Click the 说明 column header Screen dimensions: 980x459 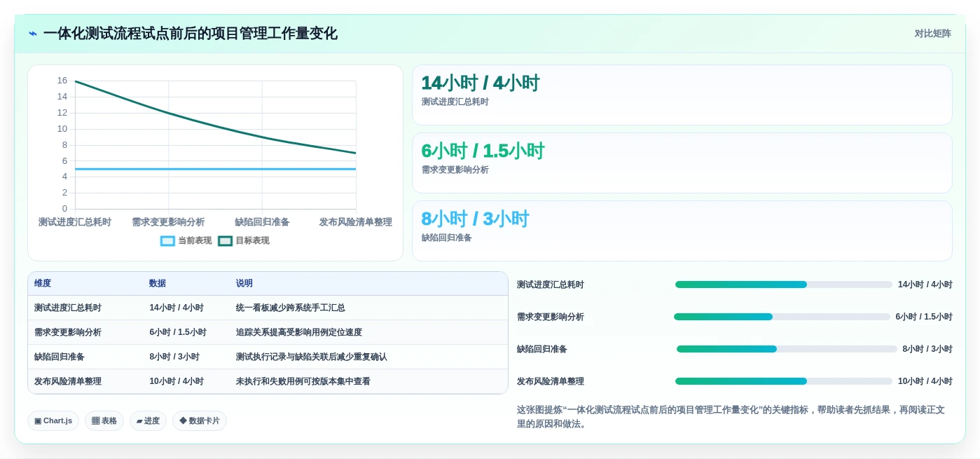tap(244, 284)
